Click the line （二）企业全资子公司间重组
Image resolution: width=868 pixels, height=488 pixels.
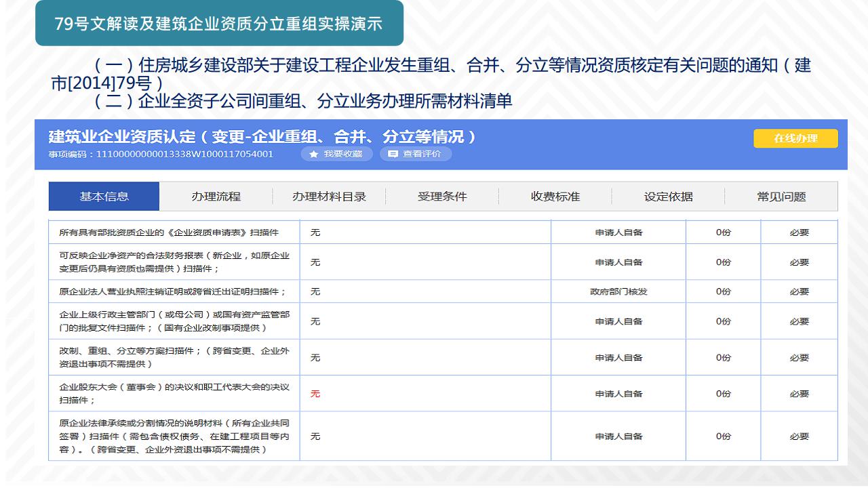click(x=303, y=102)
